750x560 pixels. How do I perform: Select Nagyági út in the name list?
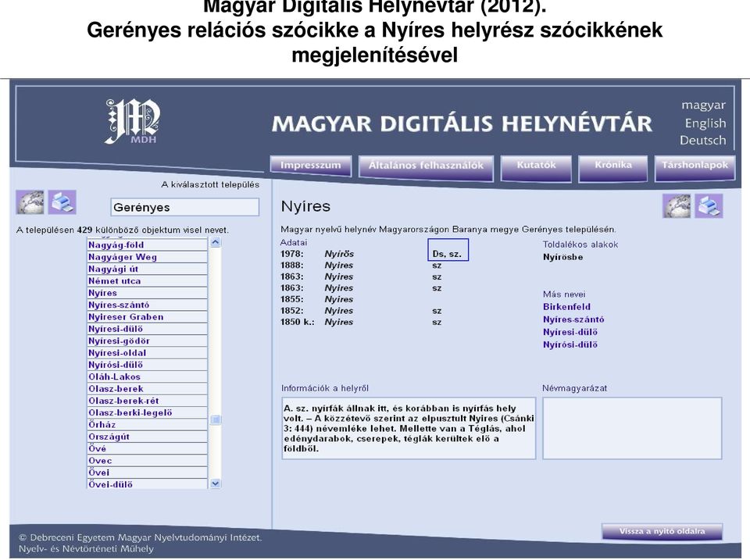(148, 269)
